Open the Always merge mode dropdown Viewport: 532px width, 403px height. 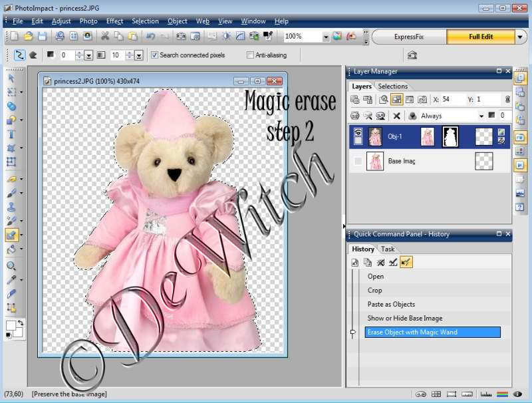pos(481,116)
